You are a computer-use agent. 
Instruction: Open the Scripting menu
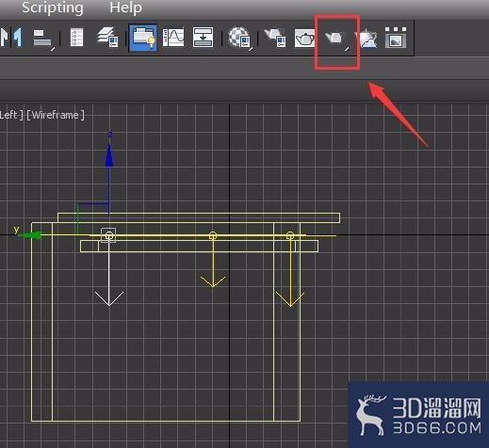click(53, 8)
